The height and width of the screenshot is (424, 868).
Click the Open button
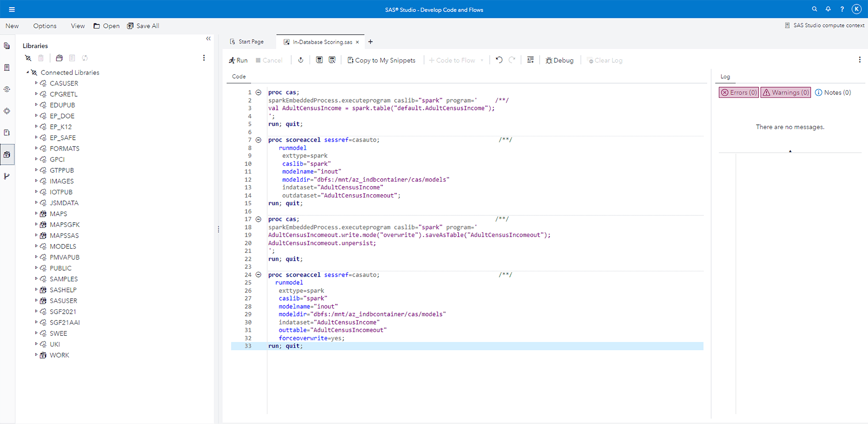pos(107,26)
